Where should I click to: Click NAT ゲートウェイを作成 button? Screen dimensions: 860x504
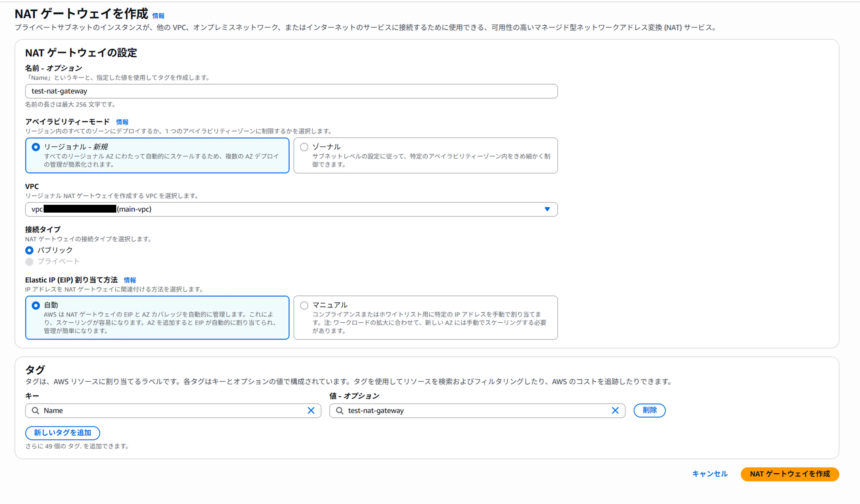click(789, 474)
